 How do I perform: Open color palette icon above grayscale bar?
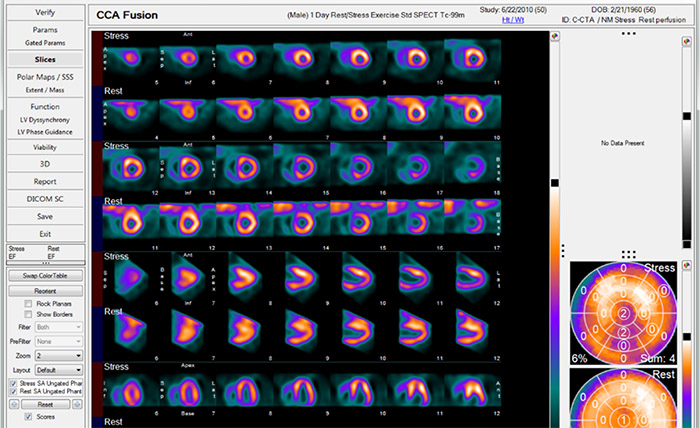687,42
